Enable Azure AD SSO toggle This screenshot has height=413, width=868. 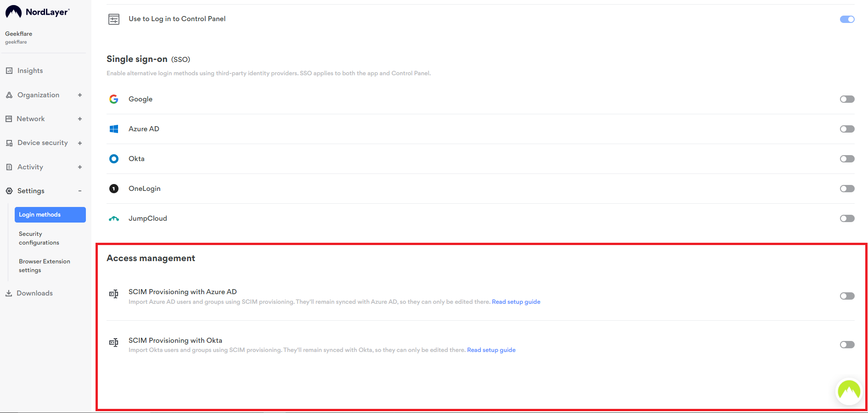[x=847, y=129]
